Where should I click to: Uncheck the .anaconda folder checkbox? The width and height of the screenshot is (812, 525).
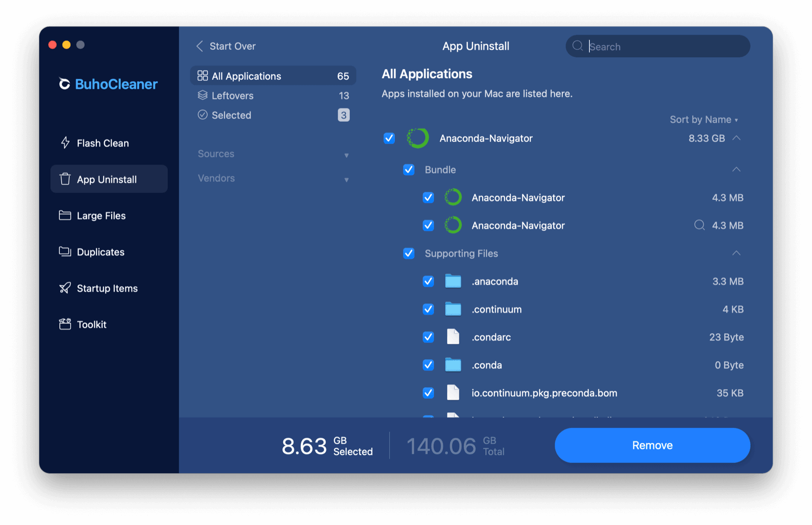click(428, 281)
